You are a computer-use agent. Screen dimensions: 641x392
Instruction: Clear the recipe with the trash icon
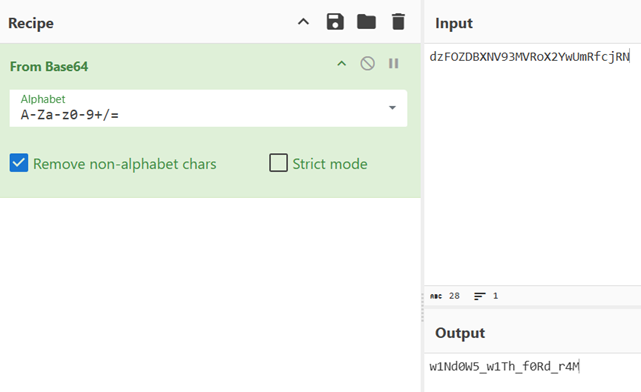398,22
